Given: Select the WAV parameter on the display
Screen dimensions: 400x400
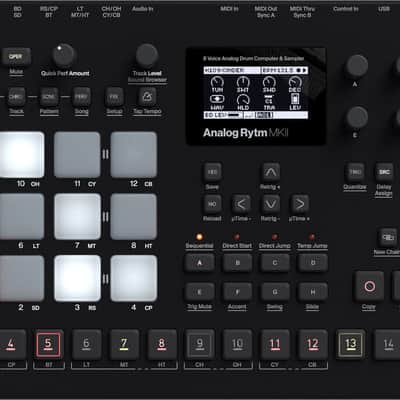Looking at the screenshot, I should pos(217,102).
